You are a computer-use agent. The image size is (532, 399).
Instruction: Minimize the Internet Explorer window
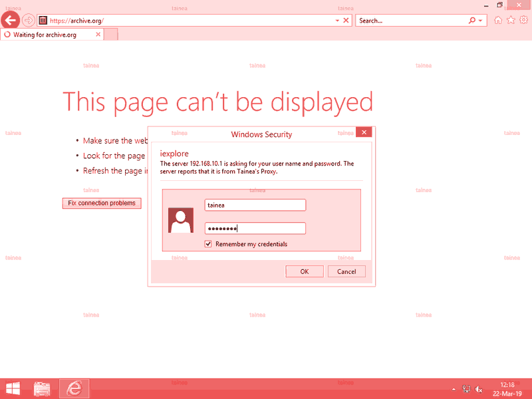(x=486, y=5)
